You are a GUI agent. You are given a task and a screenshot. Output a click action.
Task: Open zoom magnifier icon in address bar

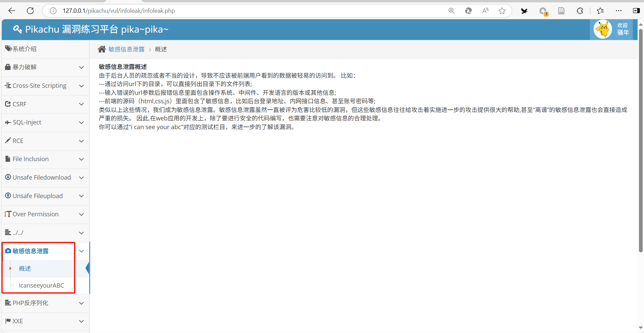[x=452, y=11]
